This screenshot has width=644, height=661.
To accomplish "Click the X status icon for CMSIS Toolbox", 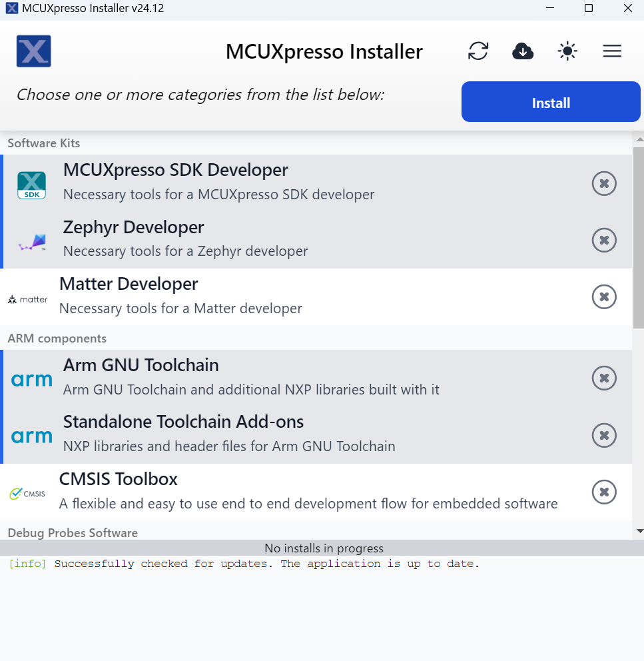I will click(x=604, y=492).
